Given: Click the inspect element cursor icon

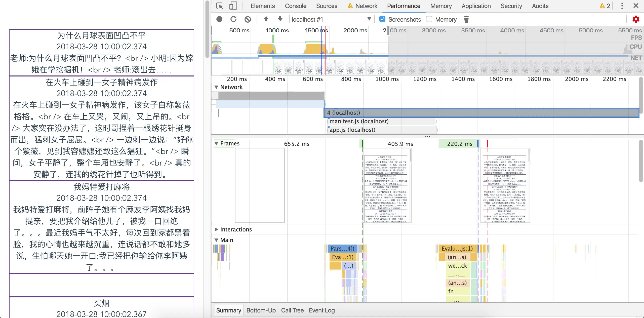Looking at the screenshot, I should pyautogui.click(x=220, y=6).
